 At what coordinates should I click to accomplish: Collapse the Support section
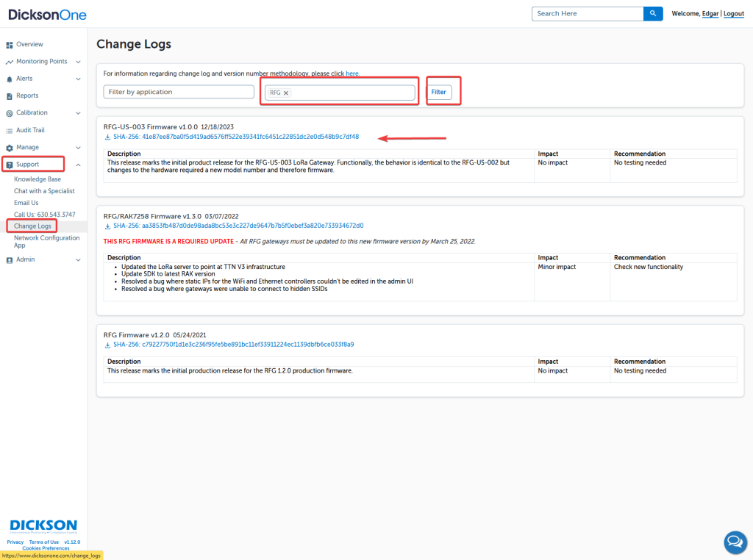click(x=78, y=165)
